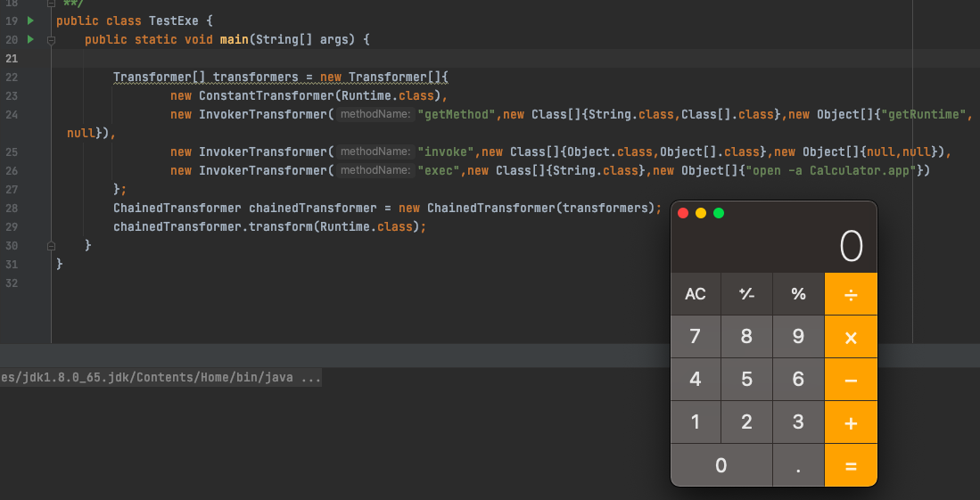Viewport: 980px width, 500px height.
Task: Click the equals key on Calculator
Action: (851, 465)
